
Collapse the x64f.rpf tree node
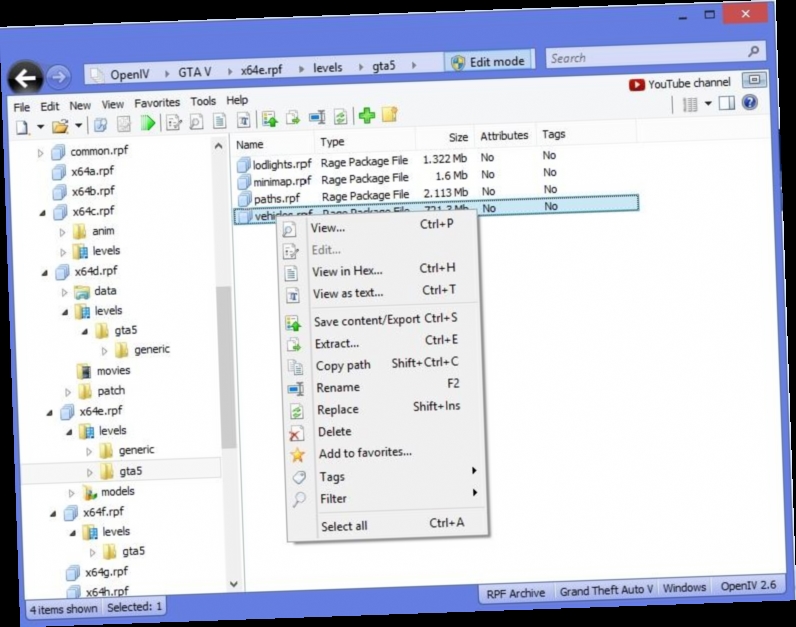[53, 514]
